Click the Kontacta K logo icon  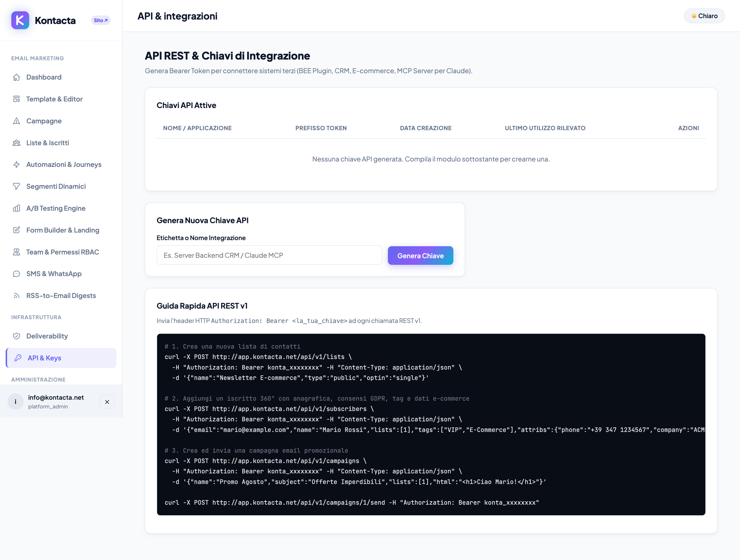(x=20, y=20)
